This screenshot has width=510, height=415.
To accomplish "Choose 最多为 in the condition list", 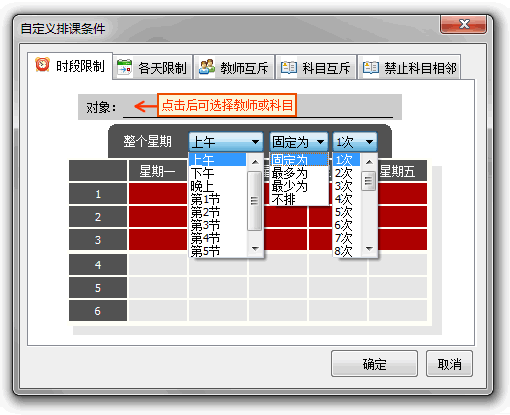I will tap(299, 173).
